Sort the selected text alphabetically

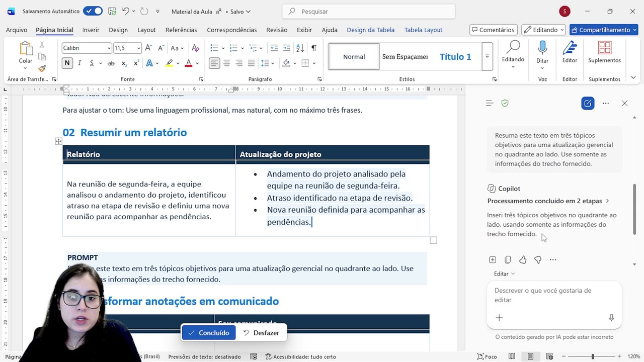coord(300,48)
